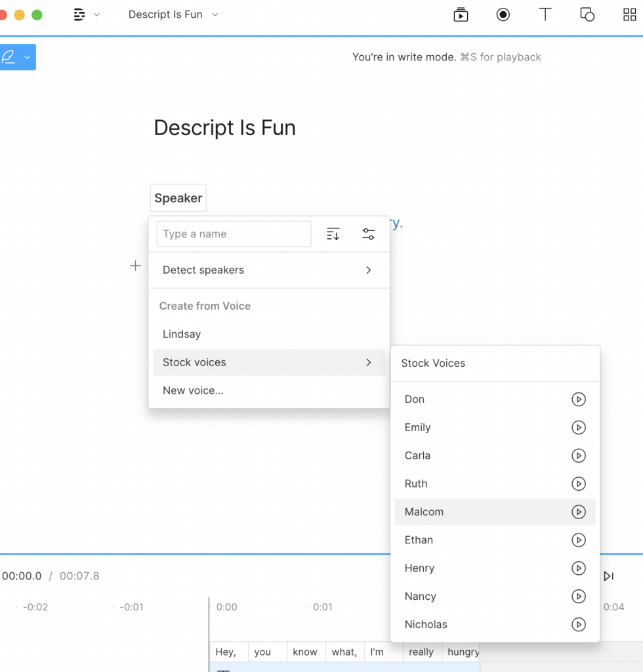
Task: Expand the Detect speakers submenu
Action: tap(368, 270)
